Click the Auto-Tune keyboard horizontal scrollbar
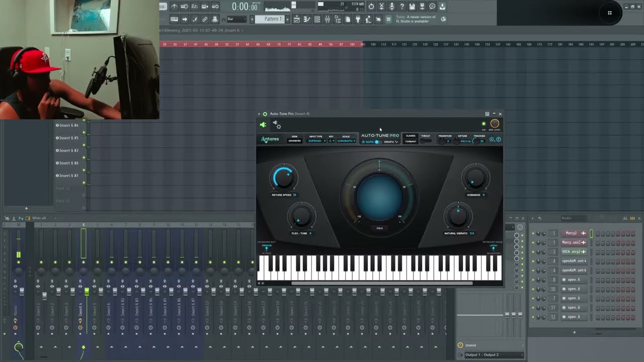The image size is (644, 362). point(382,283)
